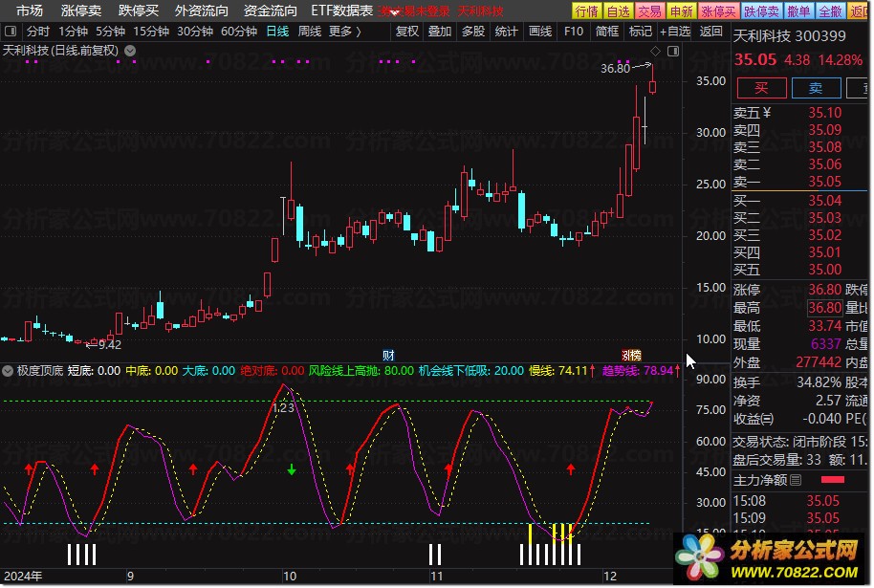Toggle the 简框 layout option

(607, 32)
